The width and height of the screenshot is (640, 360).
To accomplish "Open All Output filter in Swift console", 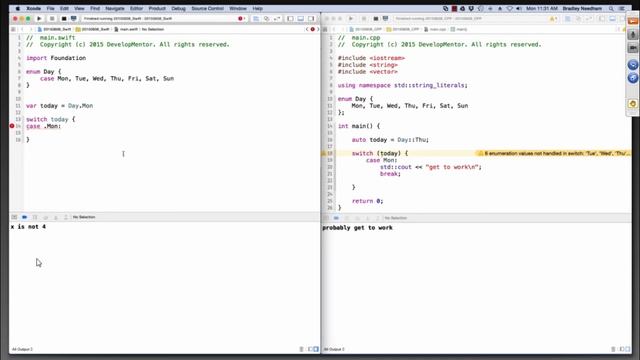I will click(x=22, y=349).
